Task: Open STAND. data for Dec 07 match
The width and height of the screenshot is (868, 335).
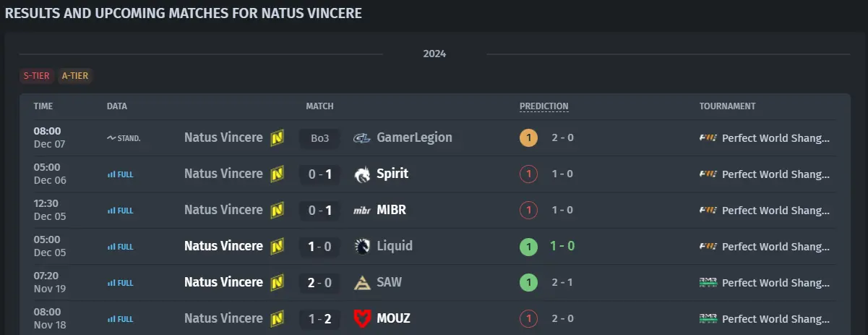Action: (x=124, y=138)
